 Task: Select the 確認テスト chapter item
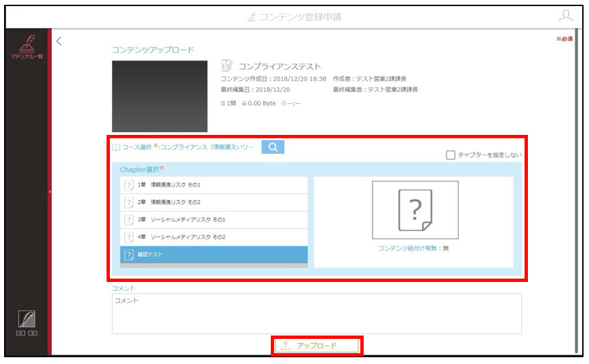[214, 254]
